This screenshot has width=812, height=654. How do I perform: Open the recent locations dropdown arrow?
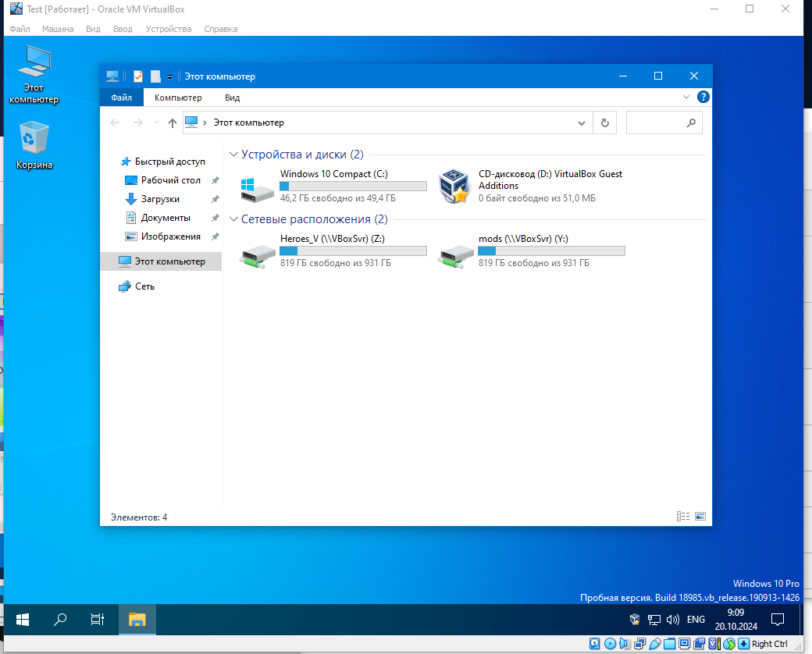(x=156, y=123)
